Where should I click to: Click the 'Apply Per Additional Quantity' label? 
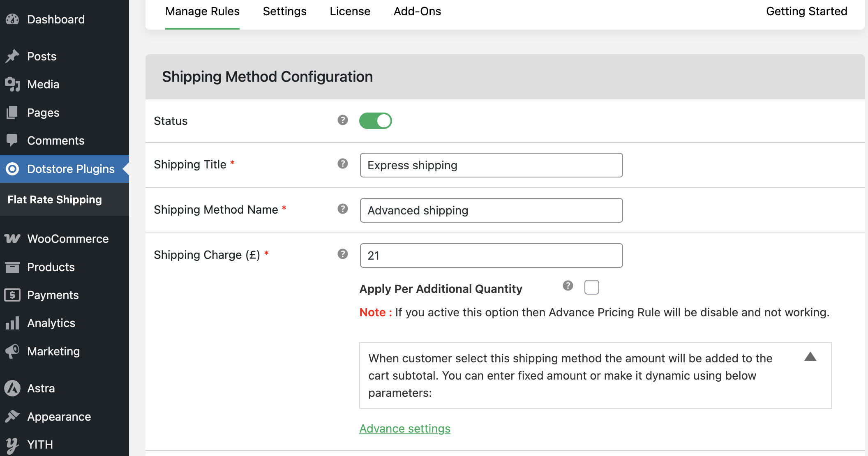coord(441,289)
